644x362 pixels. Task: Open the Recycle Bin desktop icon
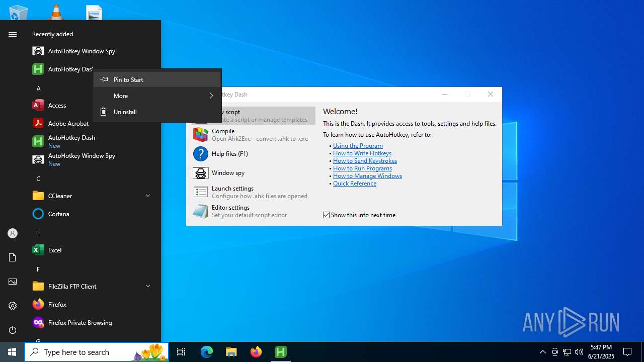19,12
